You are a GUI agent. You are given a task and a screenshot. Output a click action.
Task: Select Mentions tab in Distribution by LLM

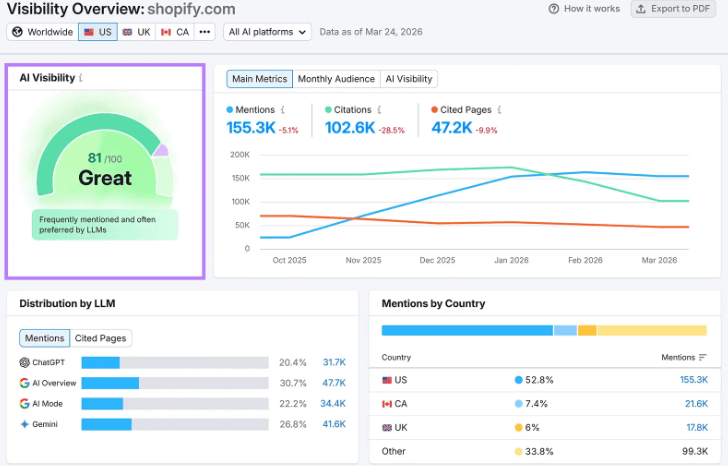pyautogui.click(x=45, y=338)
